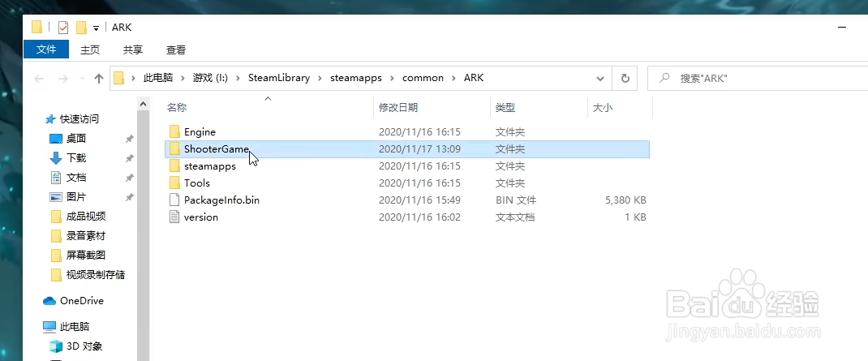
Task: Go forward with the Forward arrow
Action: [x=63, y=79]
